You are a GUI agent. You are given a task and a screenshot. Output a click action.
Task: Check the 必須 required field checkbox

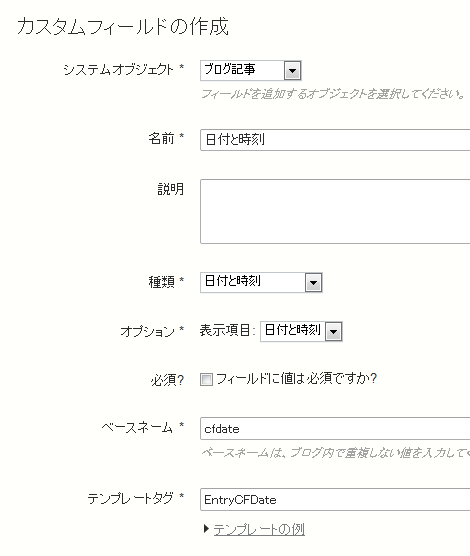tap(206, 379)
